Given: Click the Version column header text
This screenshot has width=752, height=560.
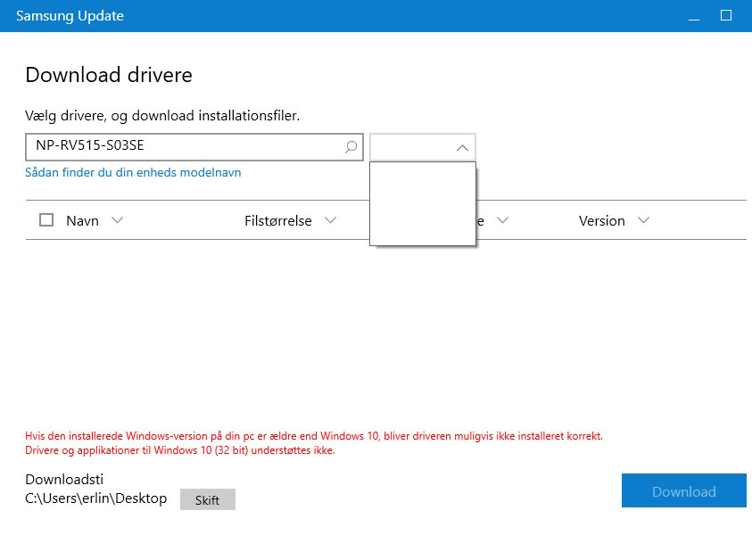Looking at the screenshot, I should coord(602,220).
